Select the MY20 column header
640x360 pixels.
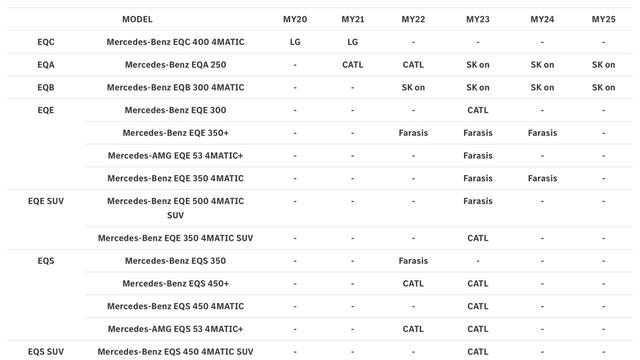click(x=295, y=19)
